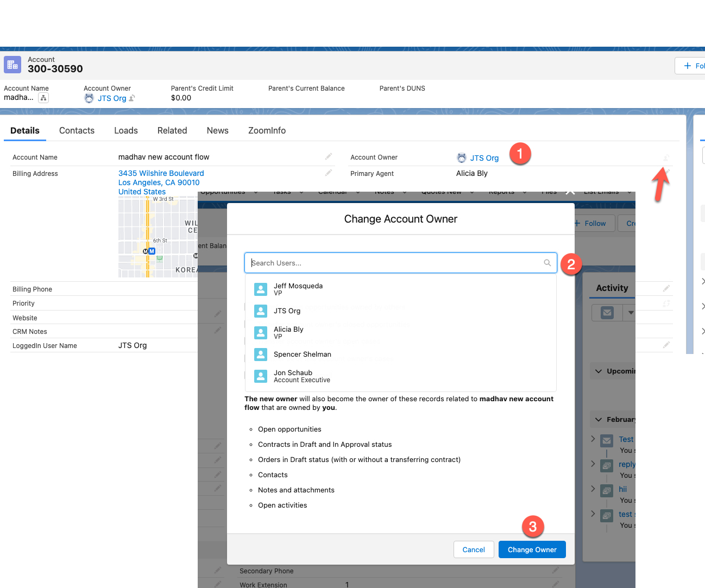Open the account hierarchy icon beside madha...

click(43, 98)
